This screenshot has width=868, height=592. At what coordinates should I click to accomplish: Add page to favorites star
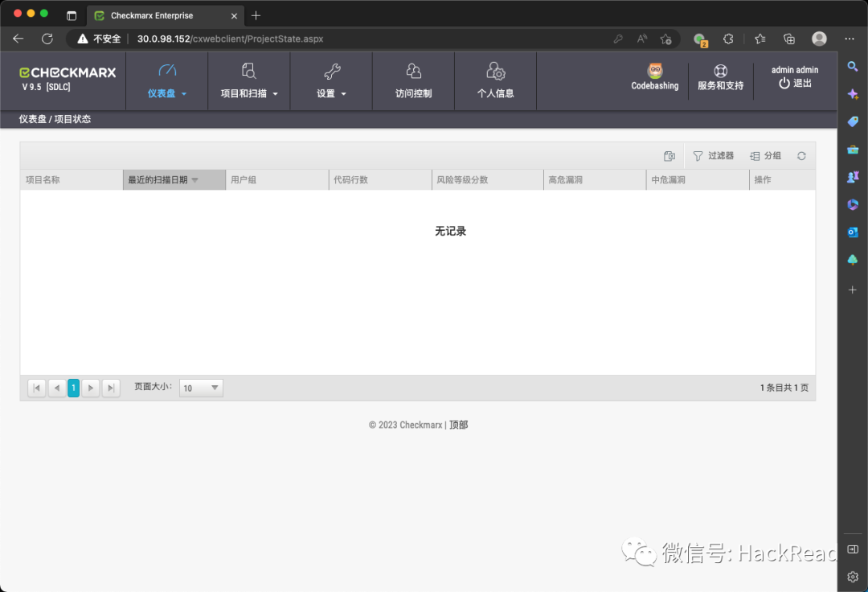click(x=666, y=39)
